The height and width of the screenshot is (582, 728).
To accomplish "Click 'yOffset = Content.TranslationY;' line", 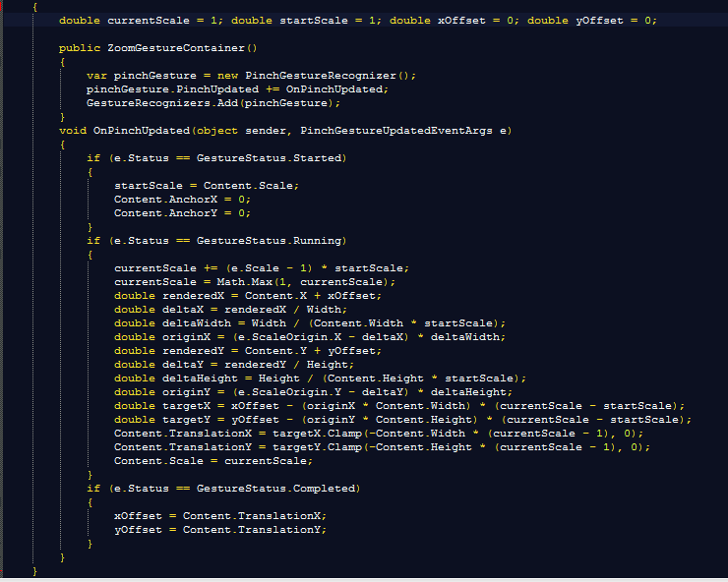I will click(220, 530).
